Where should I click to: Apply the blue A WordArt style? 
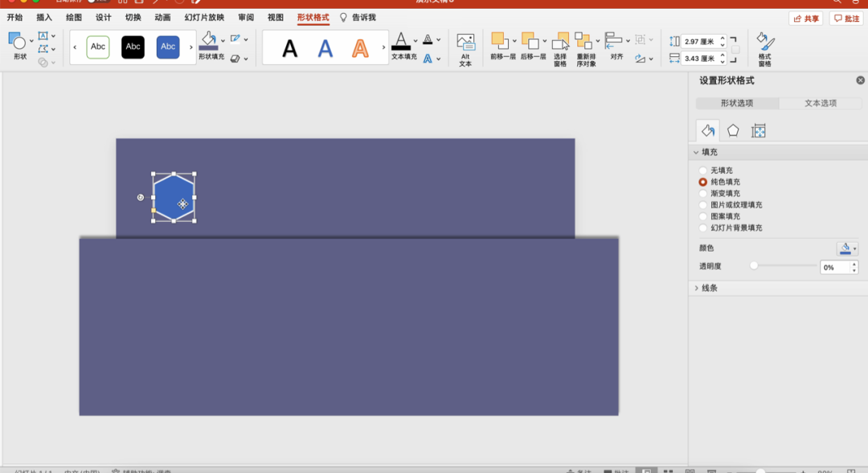coord(325,49)
